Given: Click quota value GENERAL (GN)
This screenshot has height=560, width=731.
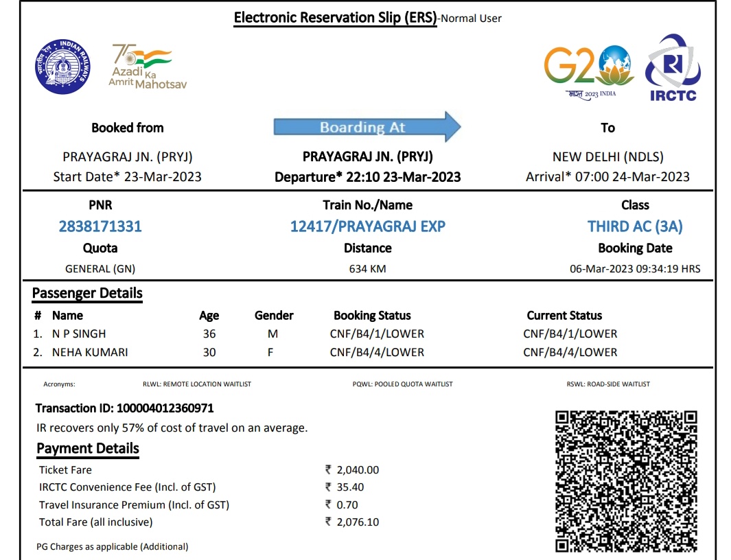Looking at the screenshot, I should pos(100,269).
